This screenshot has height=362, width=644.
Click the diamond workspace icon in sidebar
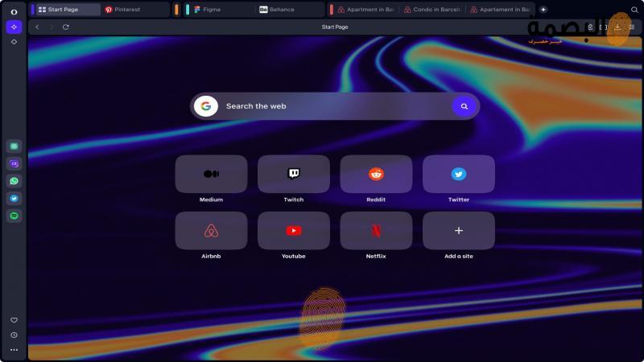point(14,42)
